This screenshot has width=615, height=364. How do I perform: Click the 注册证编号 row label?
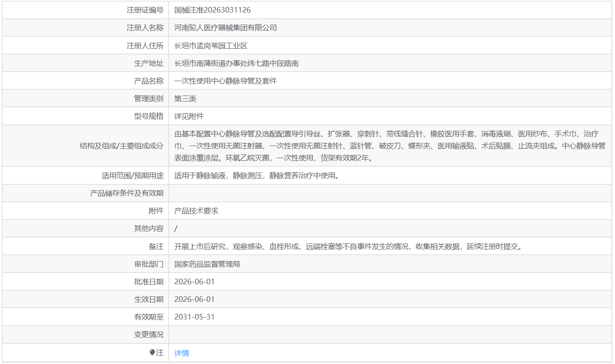coord(145,10)
